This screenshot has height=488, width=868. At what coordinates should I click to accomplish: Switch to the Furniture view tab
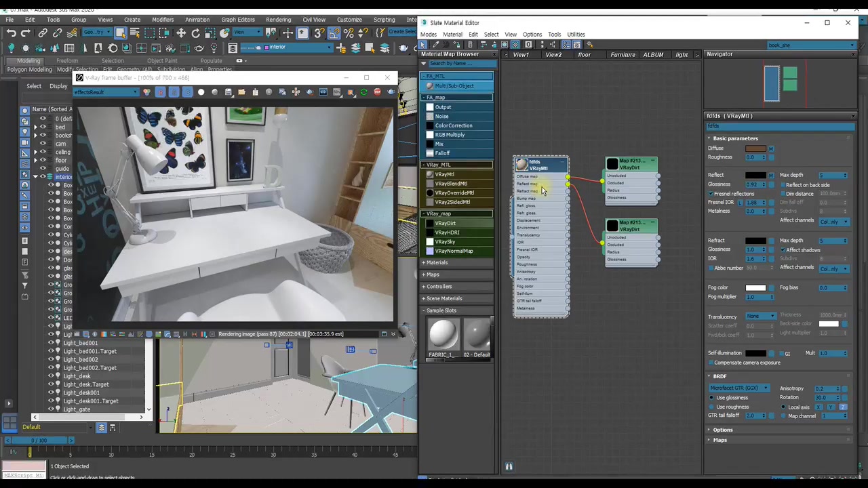coord(623,55)
